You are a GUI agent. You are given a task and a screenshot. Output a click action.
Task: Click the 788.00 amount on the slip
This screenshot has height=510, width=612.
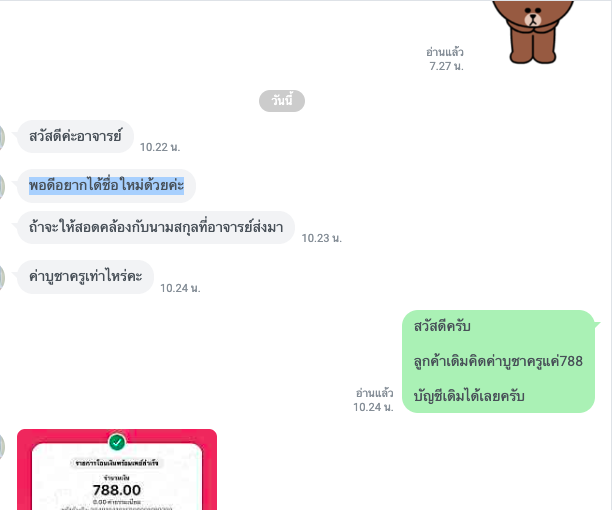pos(117,490)
